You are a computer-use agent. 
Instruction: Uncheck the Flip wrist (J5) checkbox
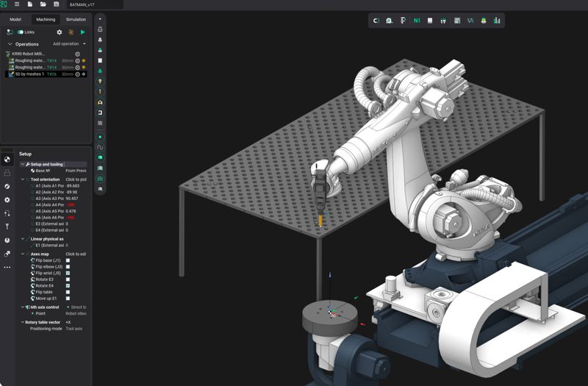click(68, 273)
